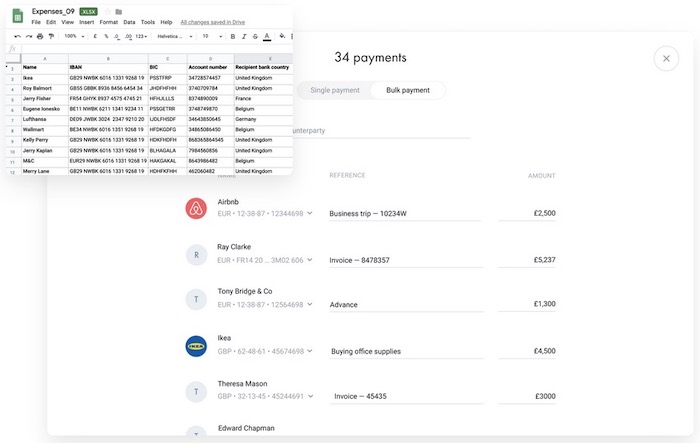Open the 123 number format dropdown

point(141,37)
